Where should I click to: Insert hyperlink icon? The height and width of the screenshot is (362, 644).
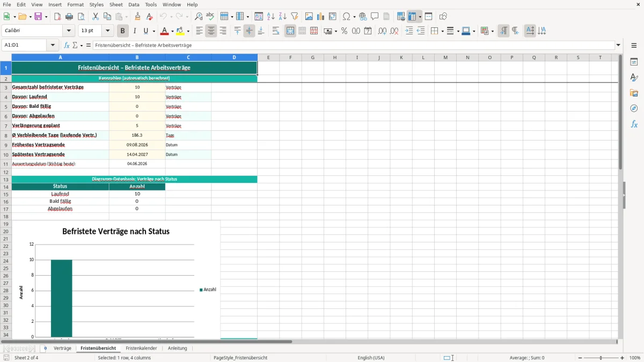coord(363,17)
